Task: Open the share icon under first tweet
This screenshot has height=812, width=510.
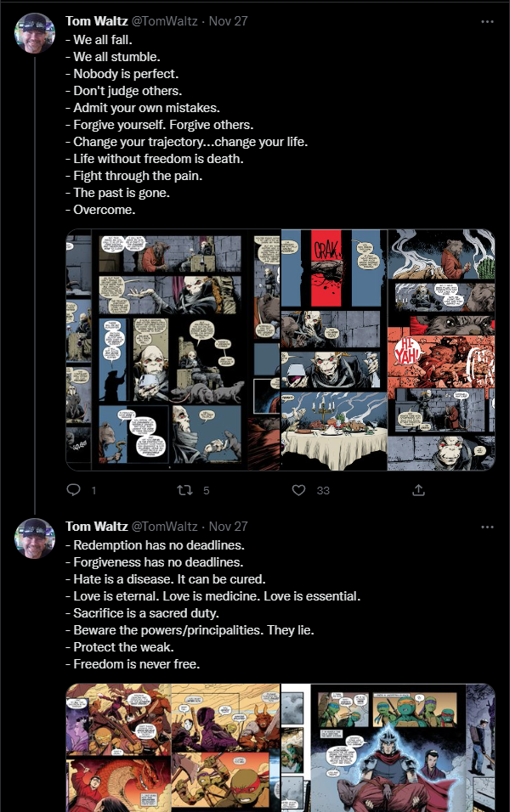Action: (419, 490)
